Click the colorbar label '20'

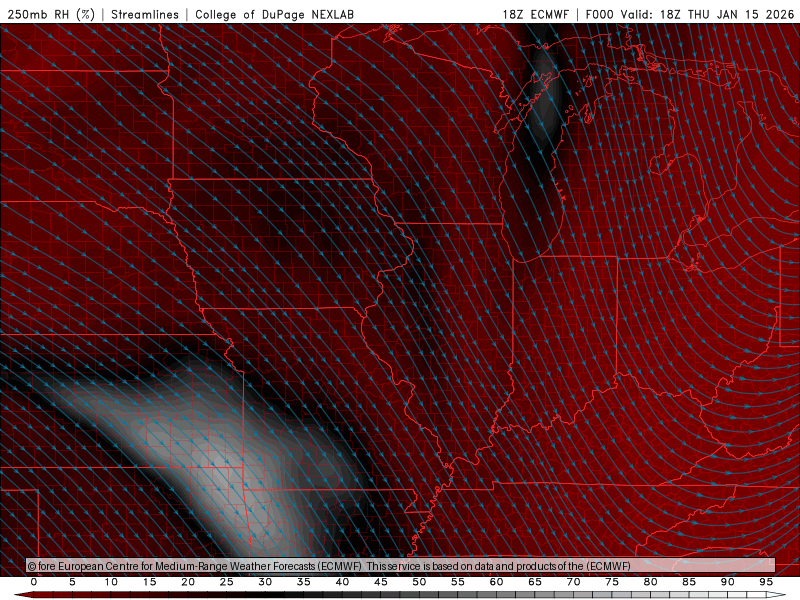tap(188, 582)
